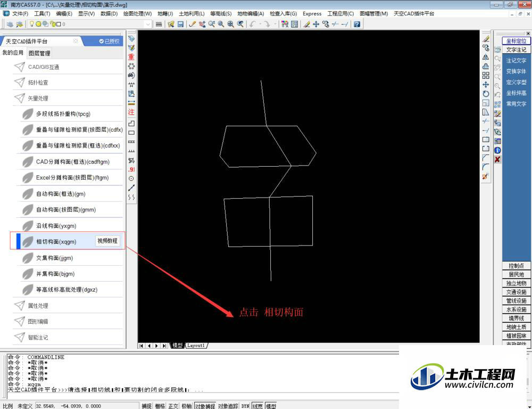The width and height of the screenshot is (532, 409).
Task: Collapse the 矢量处理 category
Action: [38, 99]
